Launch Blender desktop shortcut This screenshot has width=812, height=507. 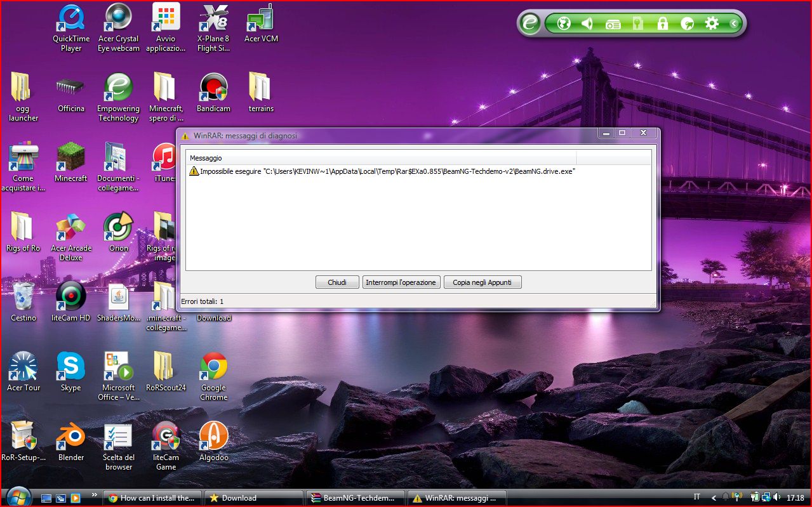tap(71, 442)
